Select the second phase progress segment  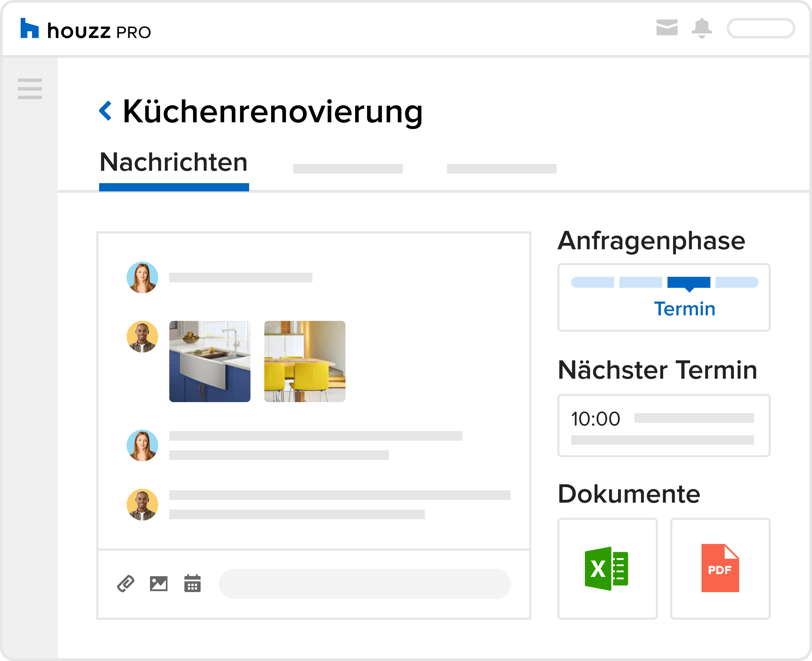click(x=641, y=282)
